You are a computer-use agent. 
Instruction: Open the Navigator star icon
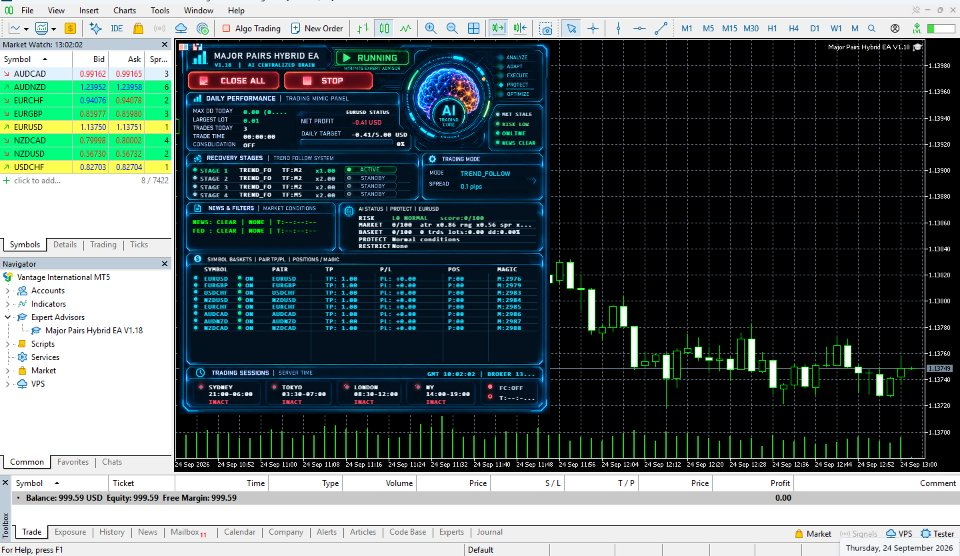coord(96,28)
